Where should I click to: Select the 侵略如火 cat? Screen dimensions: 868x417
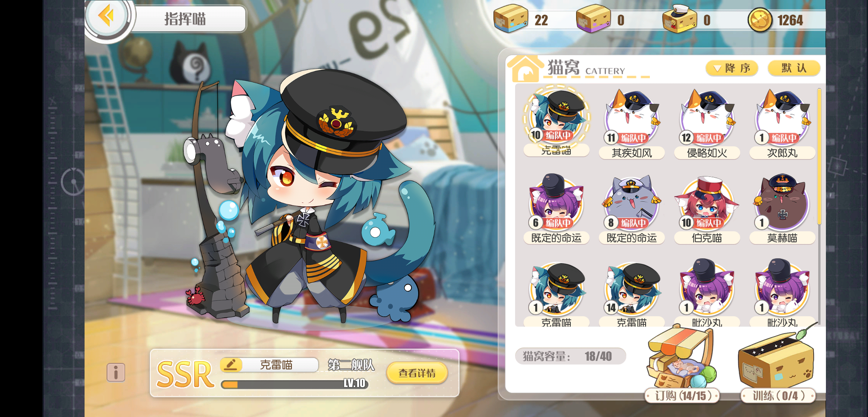(707, 124)
